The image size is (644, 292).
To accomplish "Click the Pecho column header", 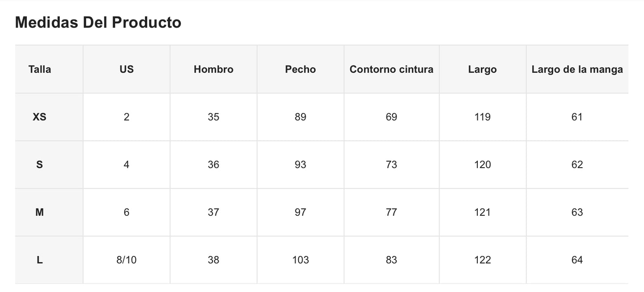I will (x=300, y=70).
